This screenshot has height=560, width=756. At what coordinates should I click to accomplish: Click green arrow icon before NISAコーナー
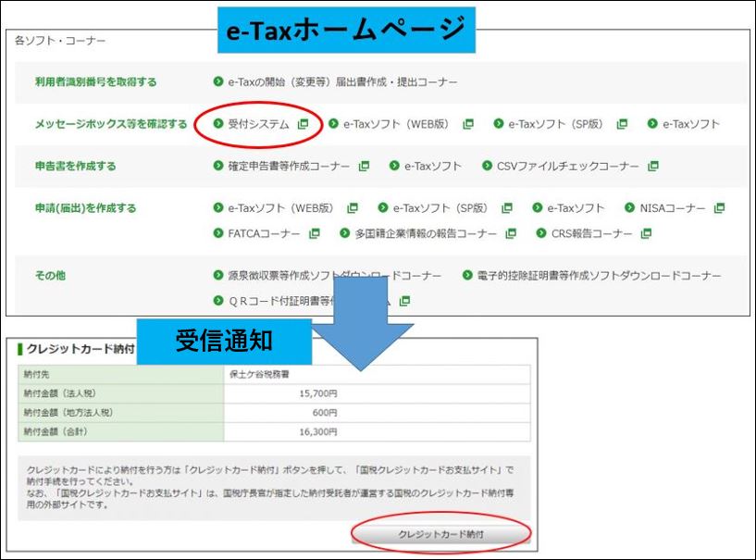[x=629, y=207]
